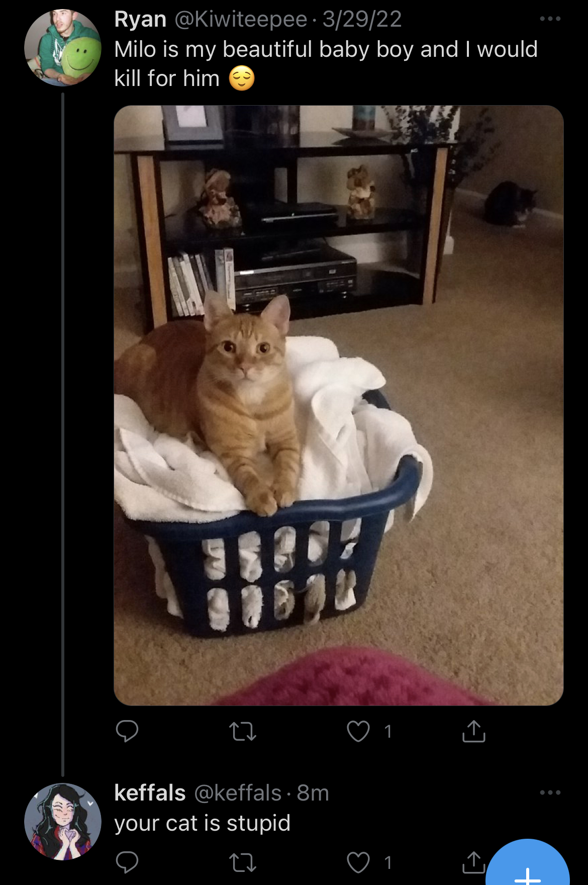The image size is (588, 885).
Task: Open the 3/29/22 tweet timestamp
Action: pos(362,20)
